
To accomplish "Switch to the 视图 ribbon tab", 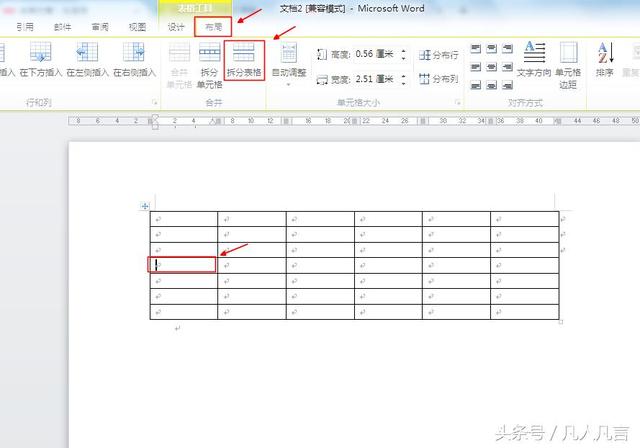I will tap(138, 27).
